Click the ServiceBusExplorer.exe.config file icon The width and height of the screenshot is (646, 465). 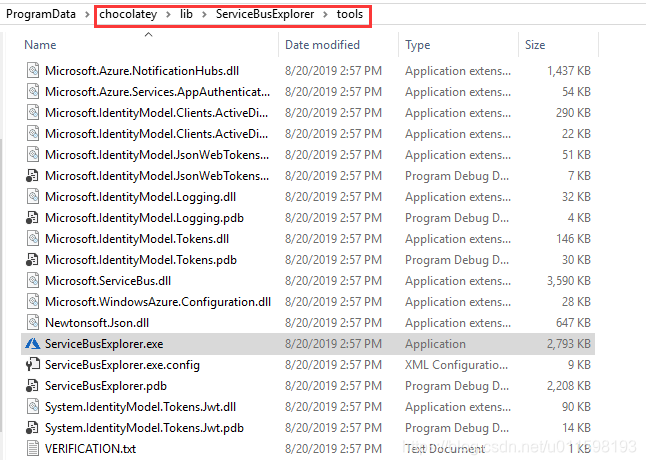[33, 365]
